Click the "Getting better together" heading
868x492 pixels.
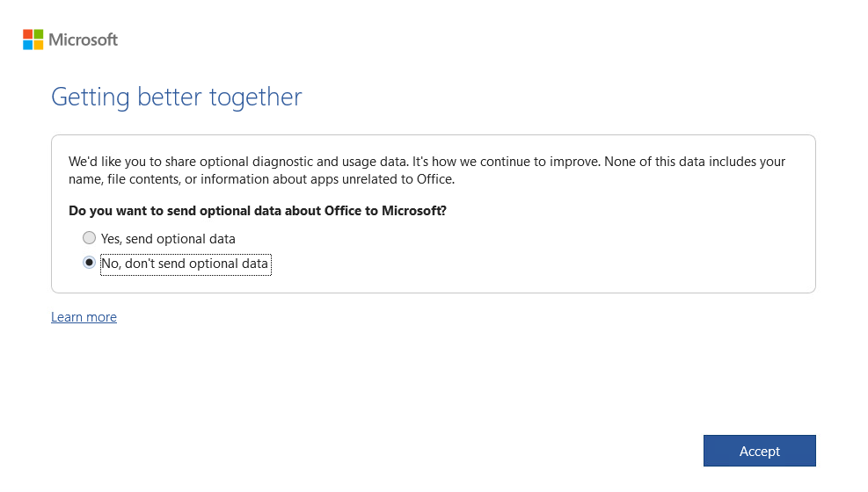176,97
